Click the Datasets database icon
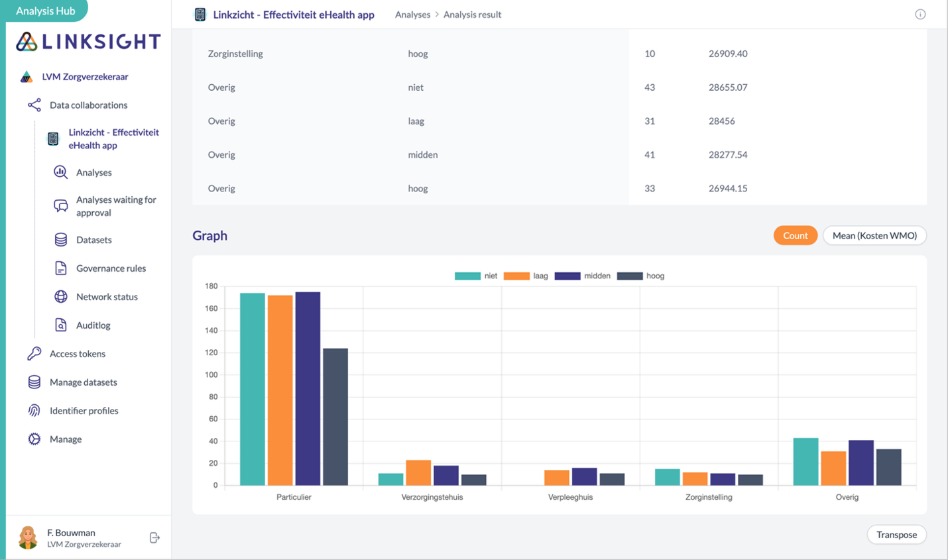The width and height of the screenshot is (948, 560). 60,240
